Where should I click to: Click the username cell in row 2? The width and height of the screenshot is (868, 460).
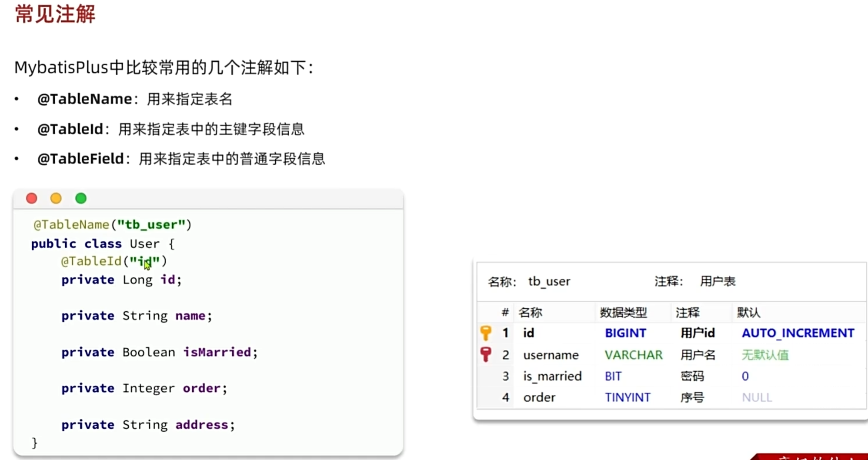(x=551, y=355)
